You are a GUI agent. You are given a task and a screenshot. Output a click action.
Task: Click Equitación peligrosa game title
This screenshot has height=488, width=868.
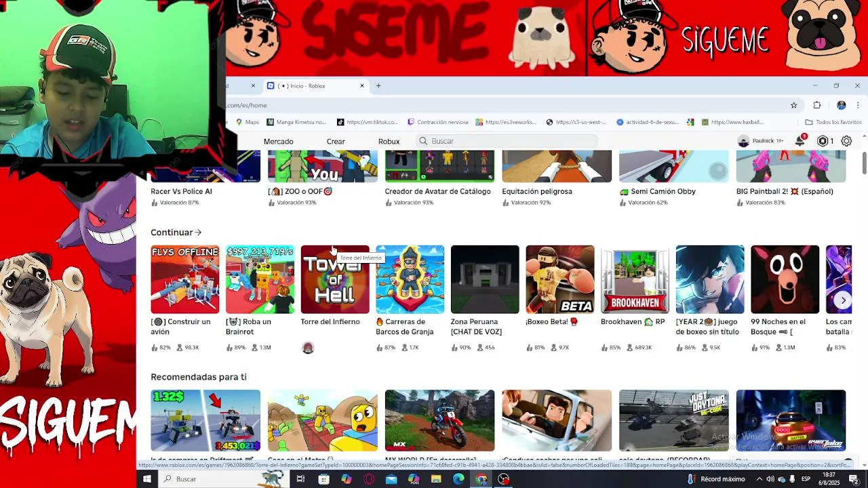pyautogui.click(x=537, y=191)
